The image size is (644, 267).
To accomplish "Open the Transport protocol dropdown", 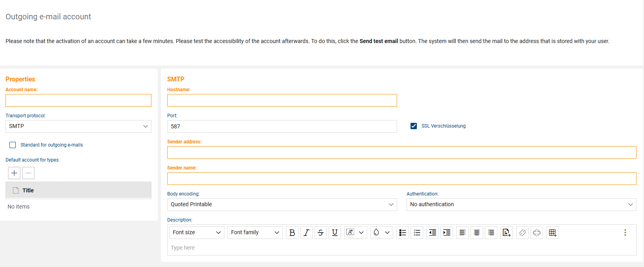I will 78,126.
